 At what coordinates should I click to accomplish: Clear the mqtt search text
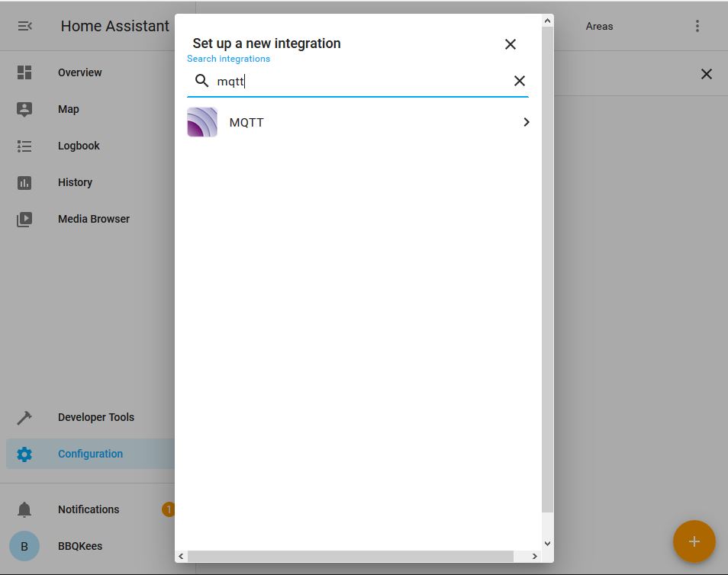click(x=520, y=80)
